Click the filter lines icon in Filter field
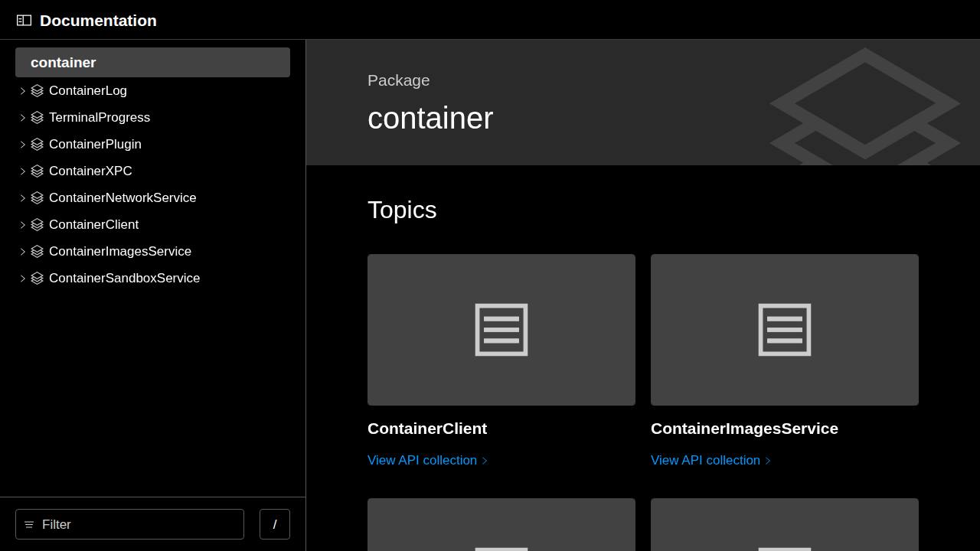 29,524
